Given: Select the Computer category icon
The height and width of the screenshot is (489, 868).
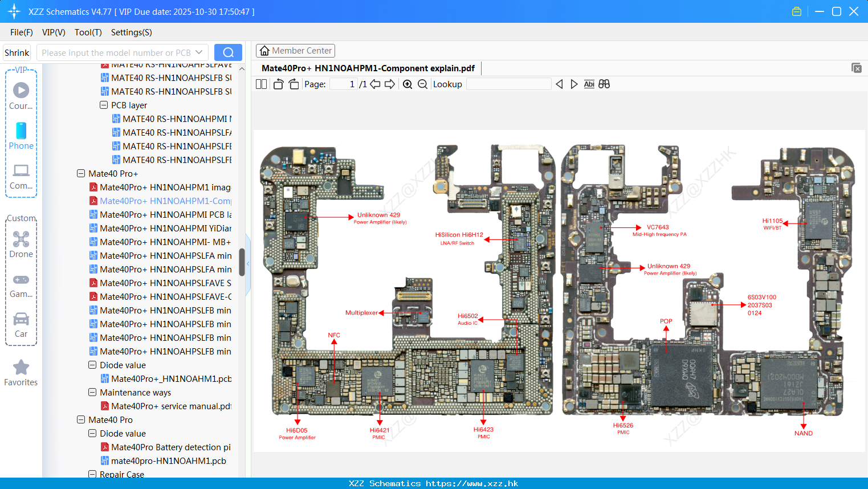Looking at the screenshot, I should [x=21, y=176].
